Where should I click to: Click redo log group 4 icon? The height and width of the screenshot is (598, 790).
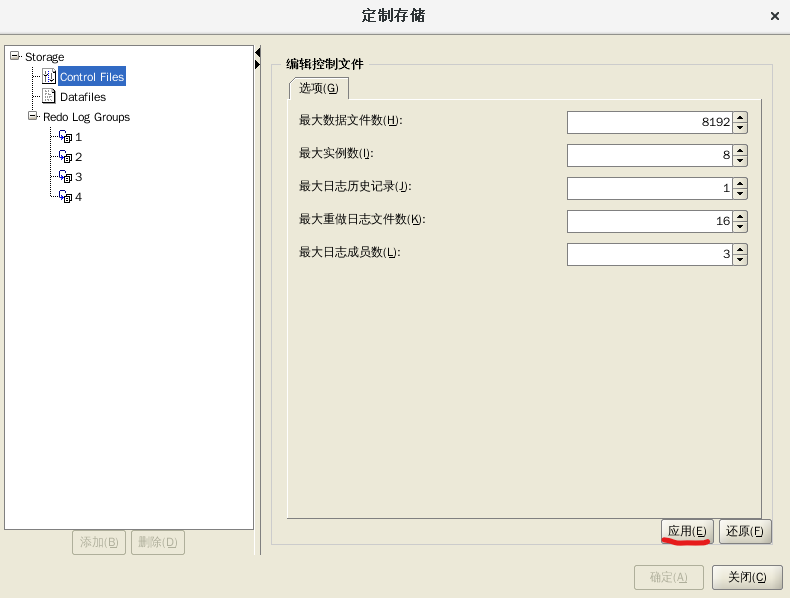65,197
